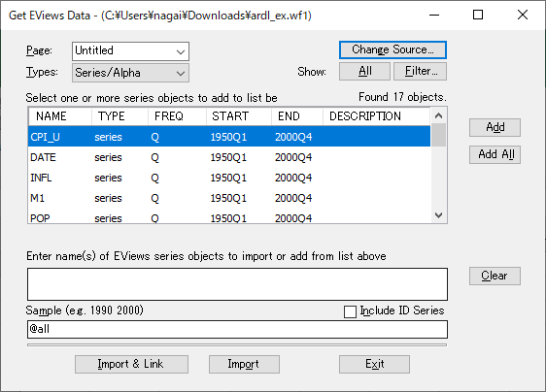
Task: Click the Import & Link button
Action: 131,364
